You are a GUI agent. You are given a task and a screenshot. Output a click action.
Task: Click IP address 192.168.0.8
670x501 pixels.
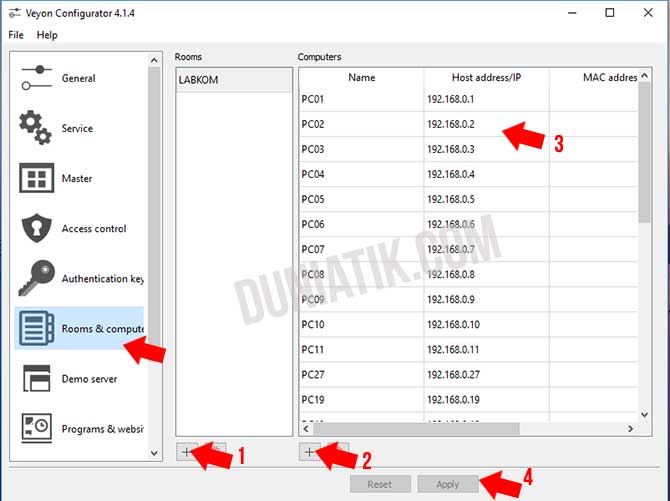click(x=451, y=274)
